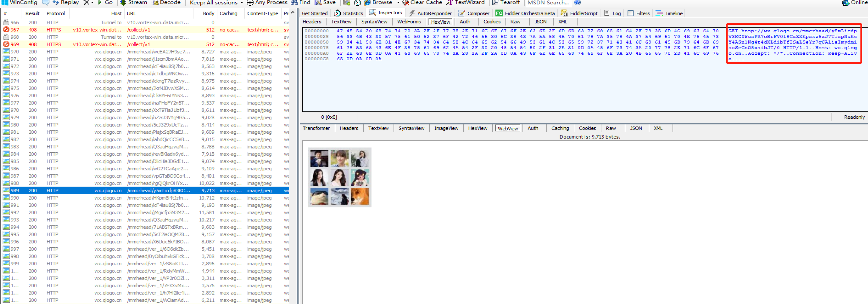Toggle the Filters checkbox tab
The height and width of the screenshot is (304, 868).
[x=638, y=13]
